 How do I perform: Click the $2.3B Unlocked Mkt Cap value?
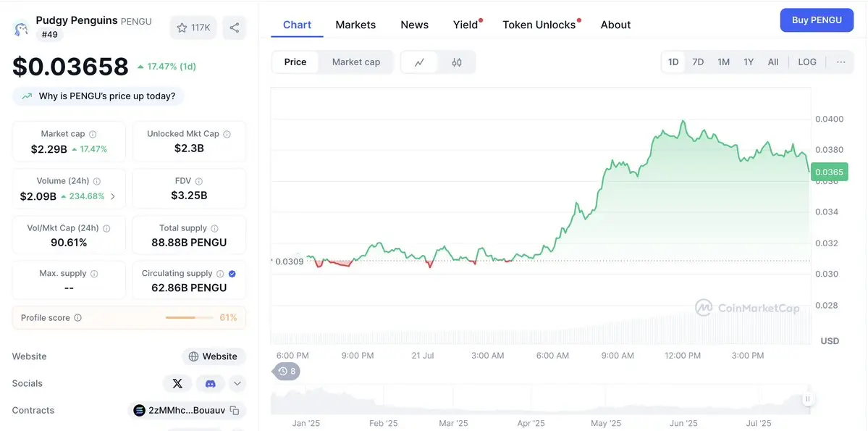pos(189,148)
